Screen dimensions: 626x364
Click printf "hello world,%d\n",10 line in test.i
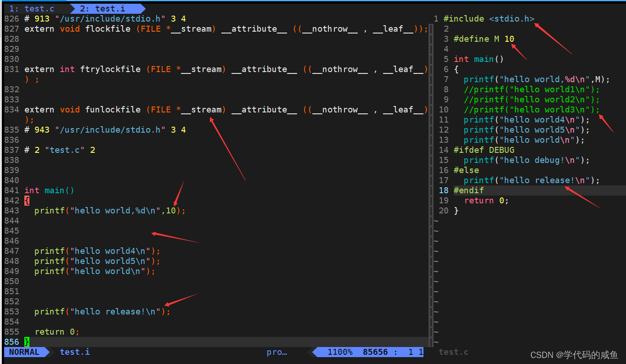click(x=110, y=211)
